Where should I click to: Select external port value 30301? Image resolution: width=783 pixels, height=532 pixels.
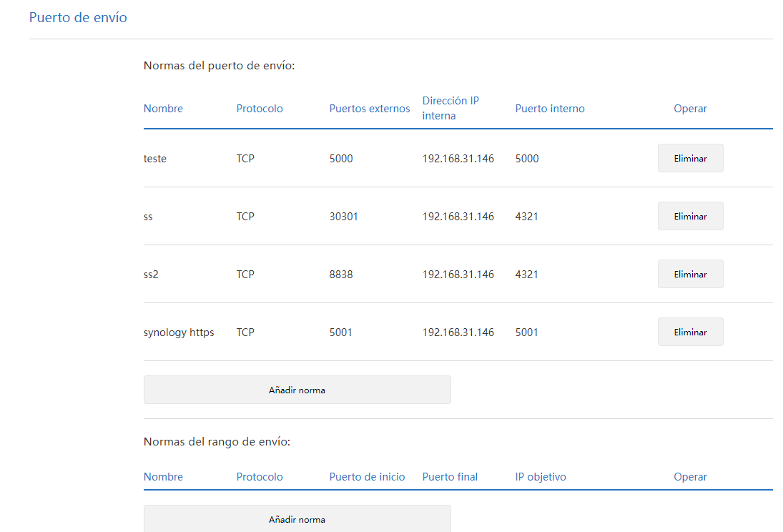[x=343, y=216]
